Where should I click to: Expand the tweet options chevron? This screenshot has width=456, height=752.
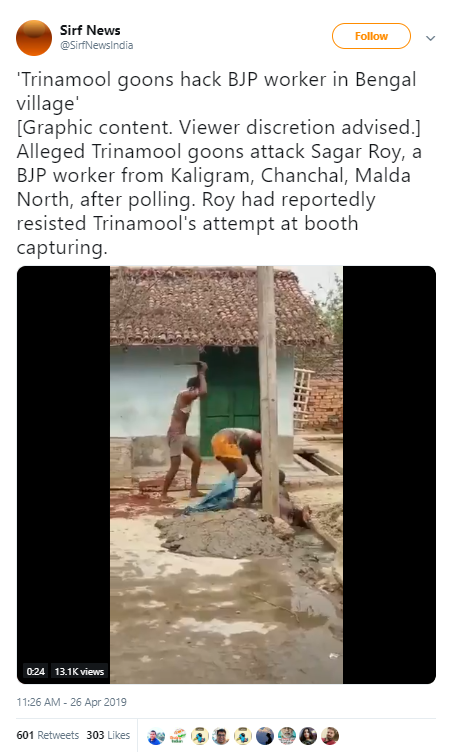(431, 38)
